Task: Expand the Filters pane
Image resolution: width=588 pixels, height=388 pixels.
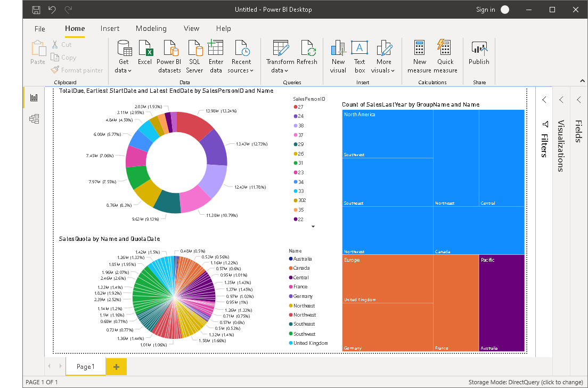Action: 544,100
